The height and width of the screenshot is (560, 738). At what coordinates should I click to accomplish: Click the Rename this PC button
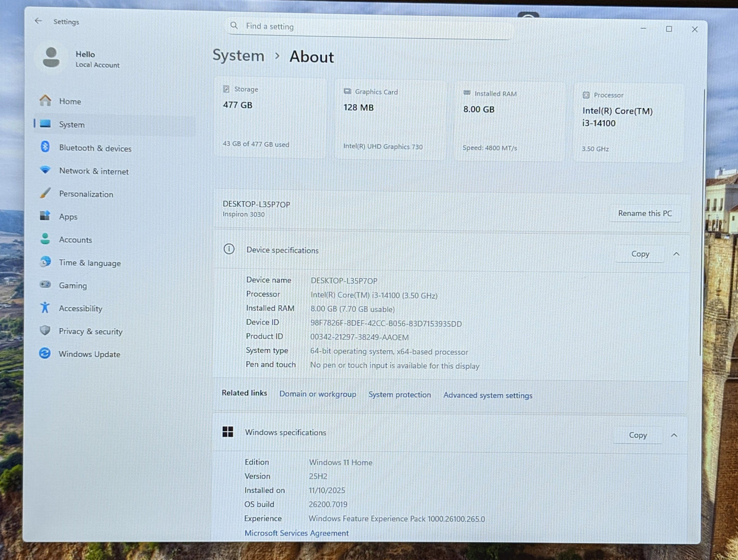click(645, 213)
